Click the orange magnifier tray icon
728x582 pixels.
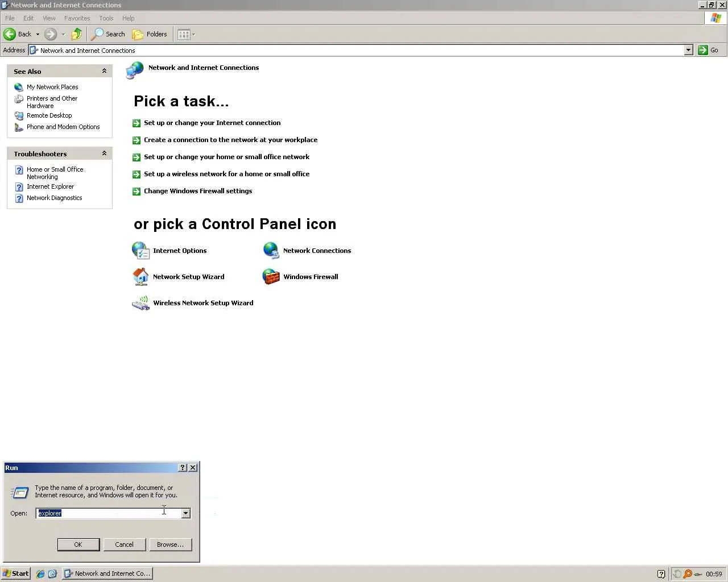[688, 574]
